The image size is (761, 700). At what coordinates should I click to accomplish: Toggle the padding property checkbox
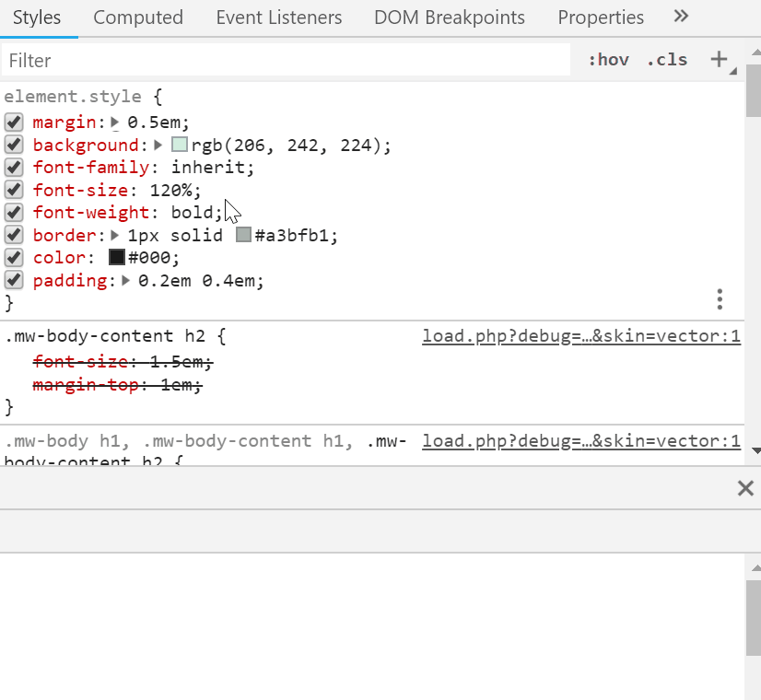[x=14, y=281]
